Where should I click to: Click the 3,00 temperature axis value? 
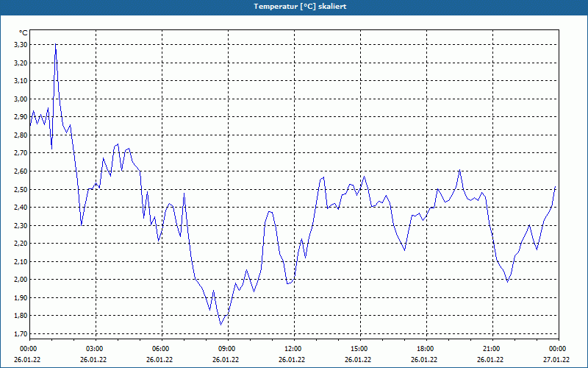click(x=21, y=99)
